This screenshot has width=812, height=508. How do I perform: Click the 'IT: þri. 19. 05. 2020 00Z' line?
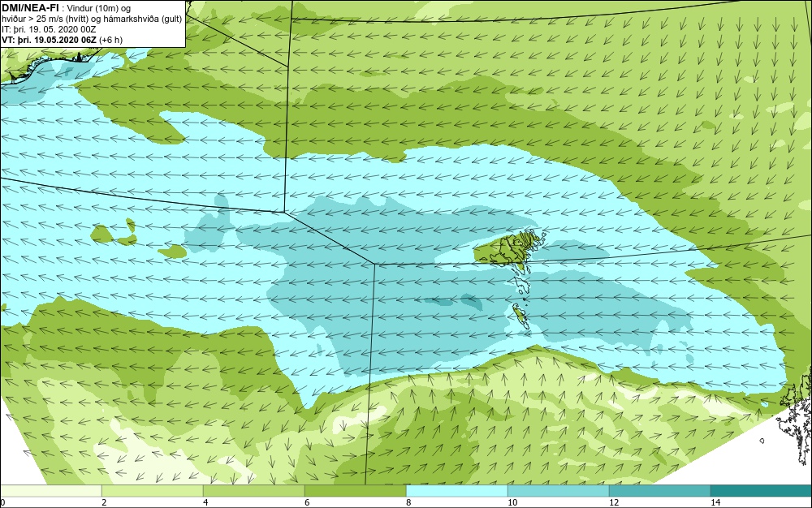click(50, 29)
